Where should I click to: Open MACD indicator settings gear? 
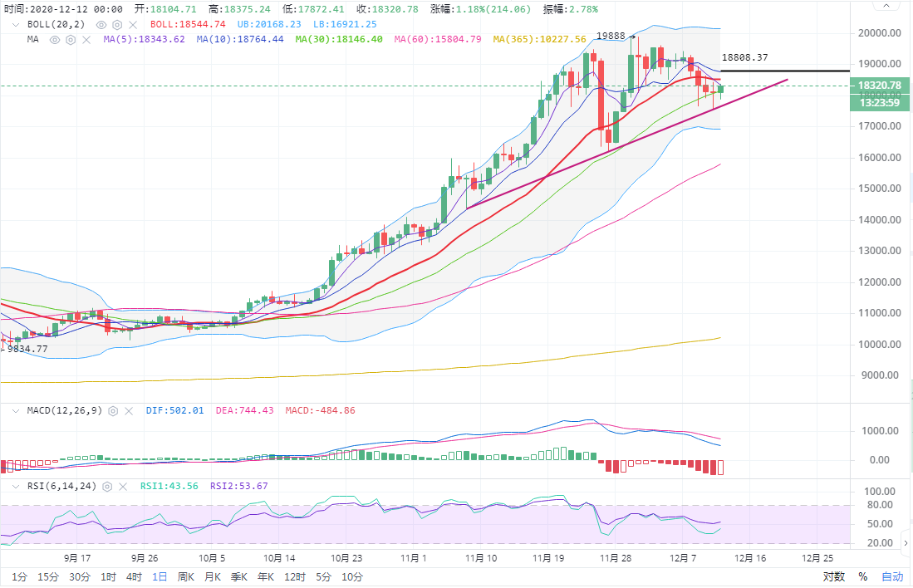click(113, 410)
